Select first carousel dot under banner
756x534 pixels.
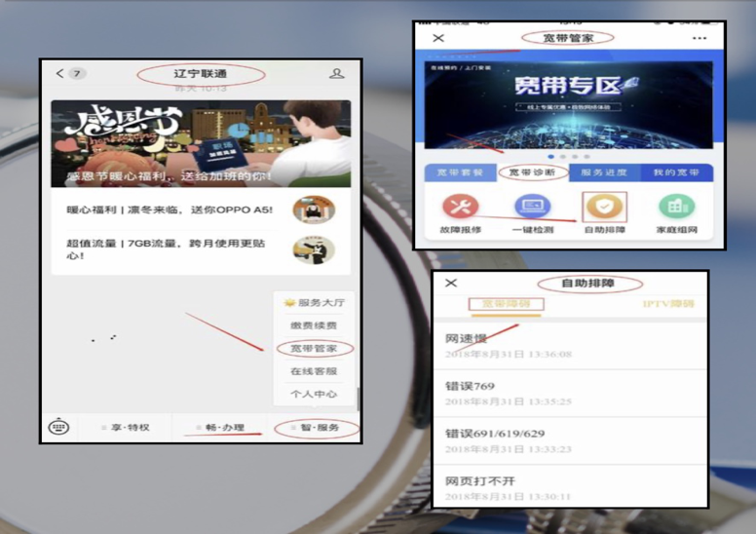point(551,156)
